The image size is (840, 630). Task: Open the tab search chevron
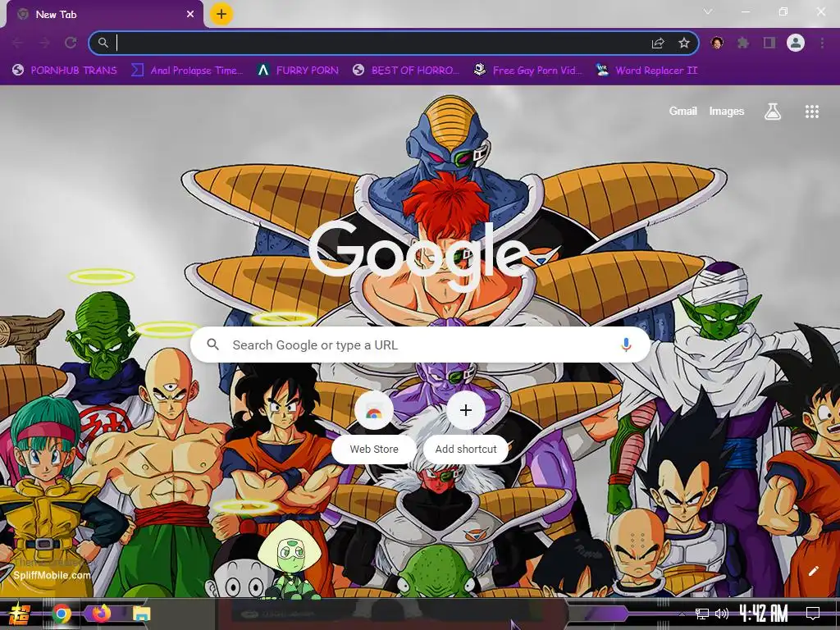point(708,11)
